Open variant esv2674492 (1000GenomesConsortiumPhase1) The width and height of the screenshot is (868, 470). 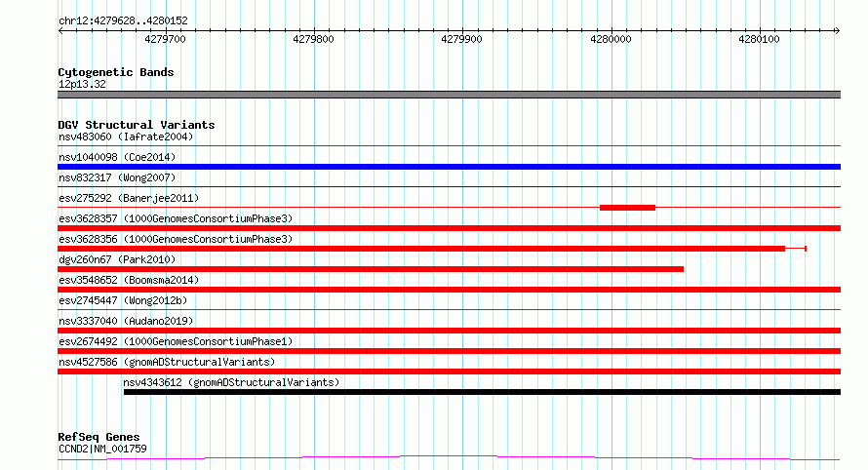click(x=176, y=341)
